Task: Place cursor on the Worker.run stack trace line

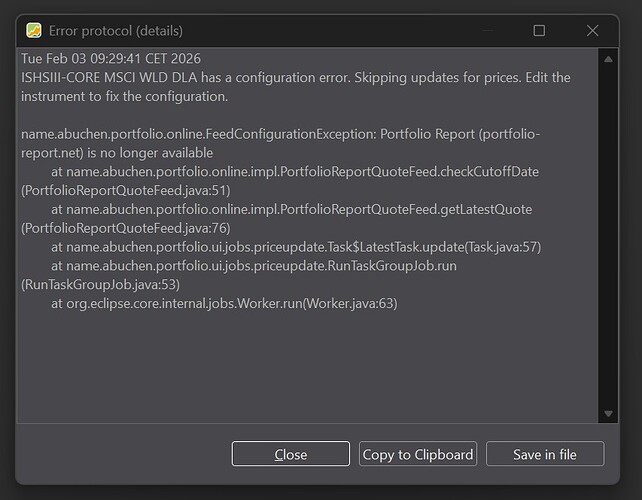Action: 224,303
